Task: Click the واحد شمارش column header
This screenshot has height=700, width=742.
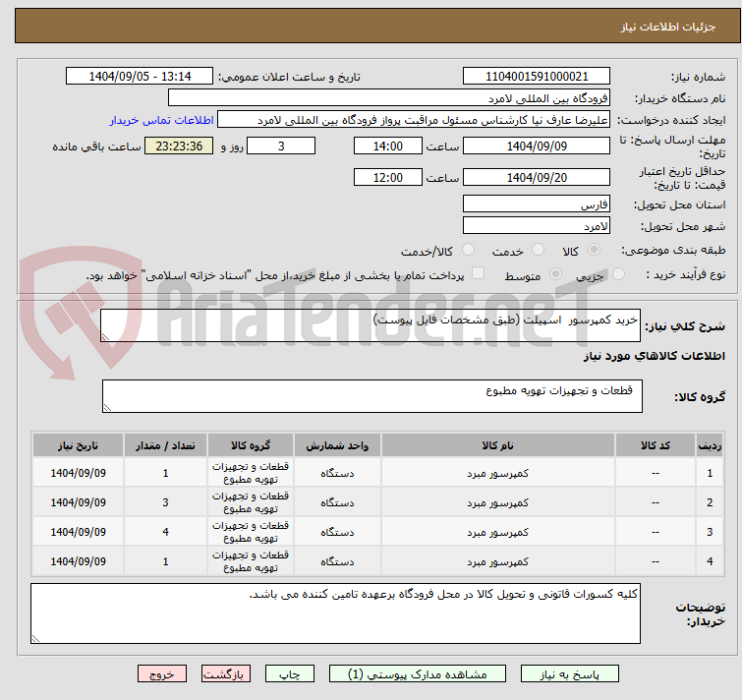Action: (337, 445)
